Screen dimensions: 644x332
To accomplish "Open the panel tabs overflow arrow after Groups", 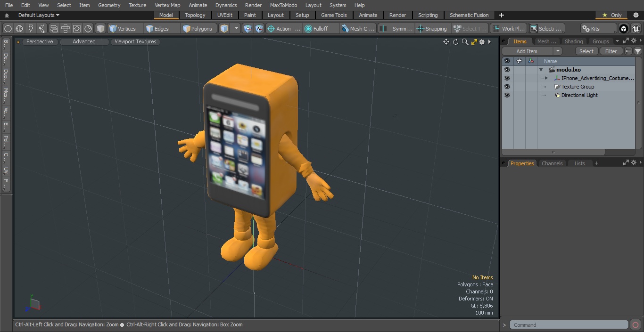I will click(x=617, y=41).
